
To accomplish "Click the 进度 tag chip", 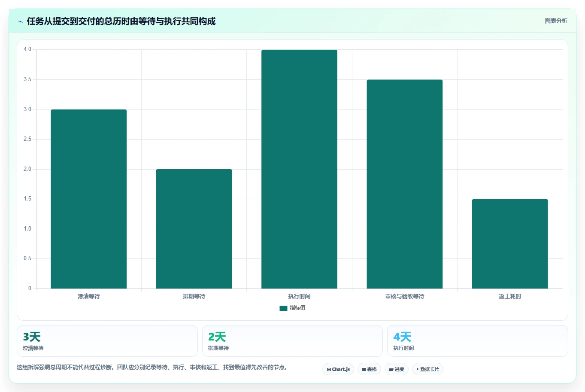I will [x=397, y=369].
